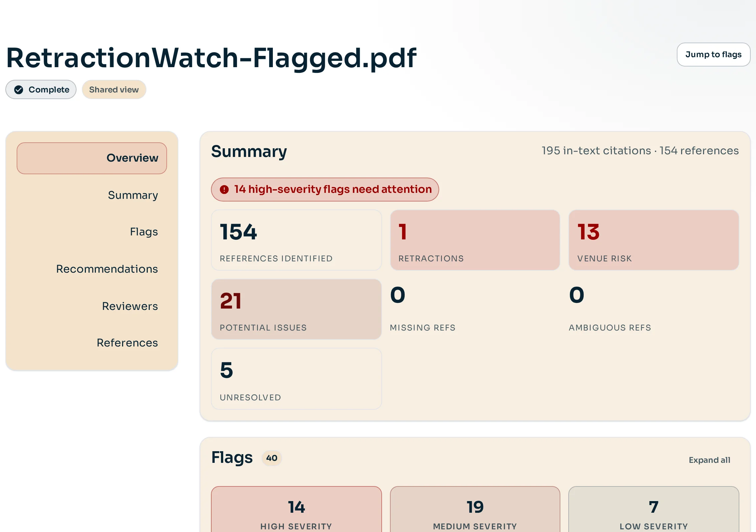Click the red alert icon in high-severity banner
The height and width of the screenshot is (532, 756).
(224, 190)
